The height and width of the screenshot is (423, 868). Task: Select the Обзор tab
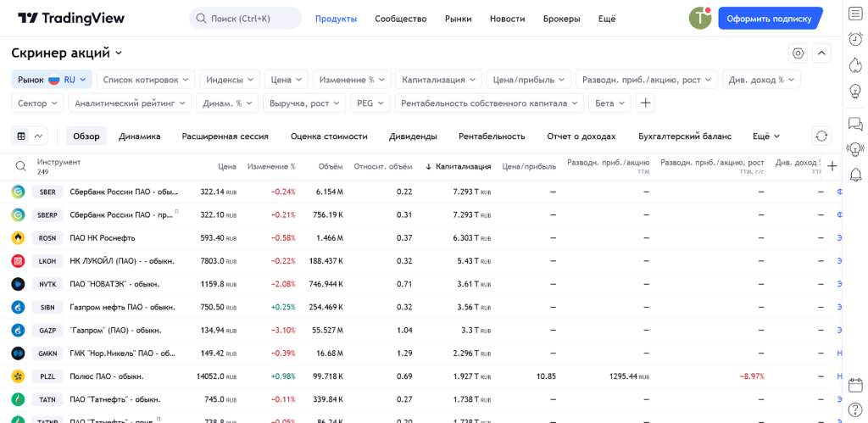(x=86, y=136)
